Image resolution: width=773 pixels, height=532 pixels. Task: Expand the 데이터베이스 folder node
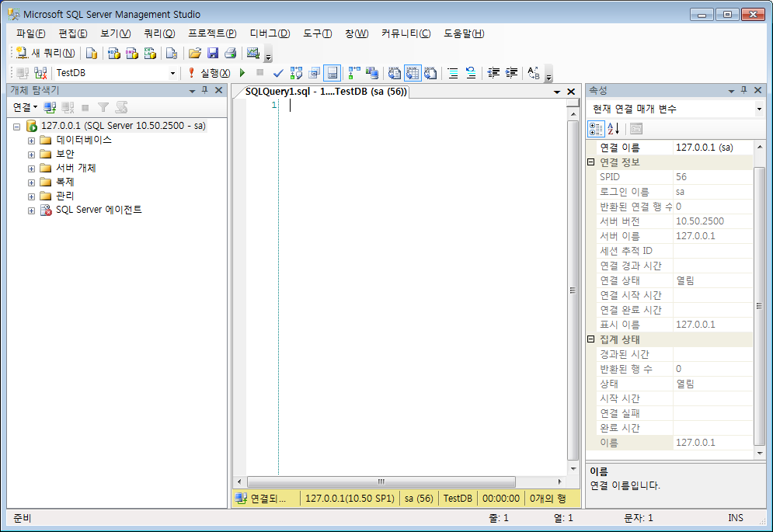(x=31, y=141)
